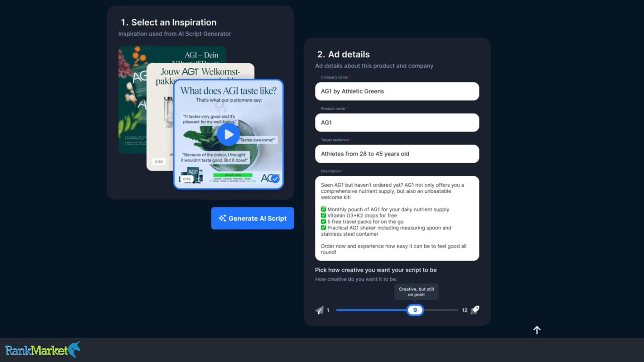Click the Company name input field
The height and width of the screenshot is (362, 644).
[397, 91]
